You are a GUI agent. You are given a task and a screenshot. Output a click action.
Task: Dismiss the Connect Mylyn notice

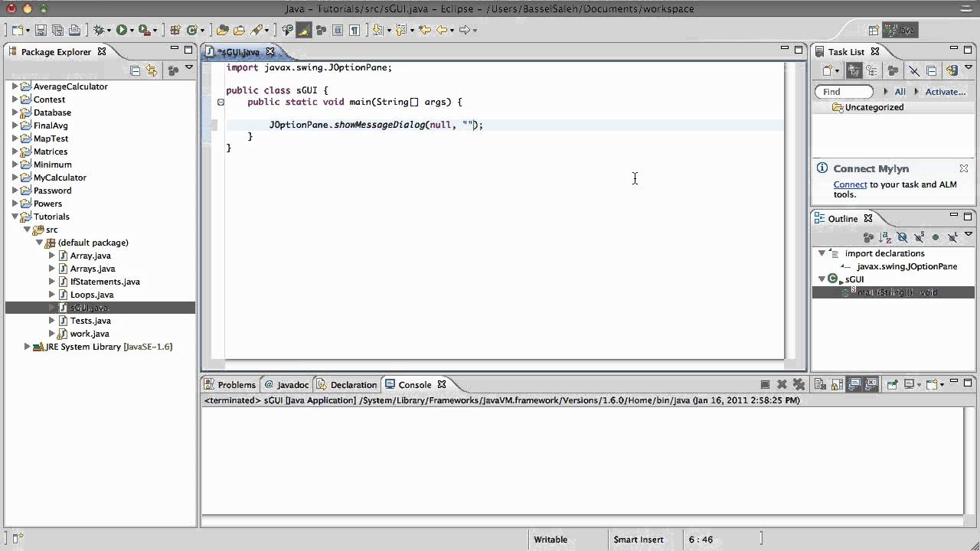[x=964, y=168]
